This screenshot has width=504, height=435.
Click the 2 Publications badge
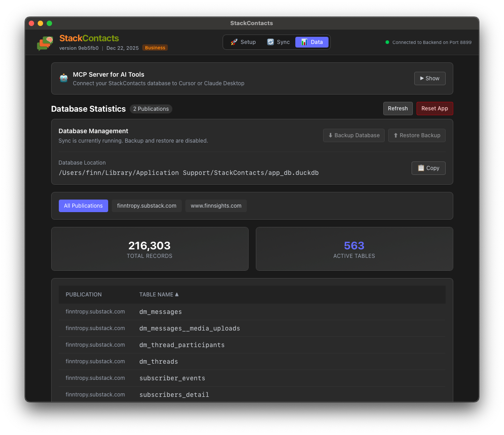[151, 109]
